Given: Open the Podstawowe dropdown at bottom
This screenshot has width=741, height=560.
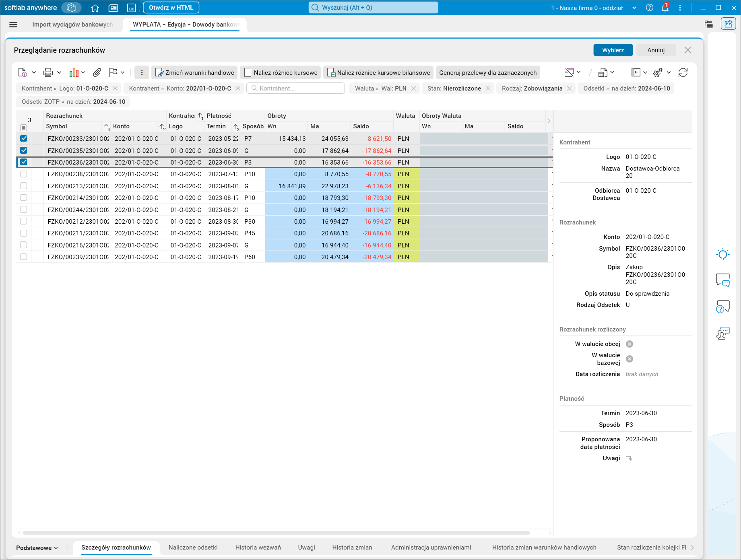Looking at the screenshot, I should 37,548.
